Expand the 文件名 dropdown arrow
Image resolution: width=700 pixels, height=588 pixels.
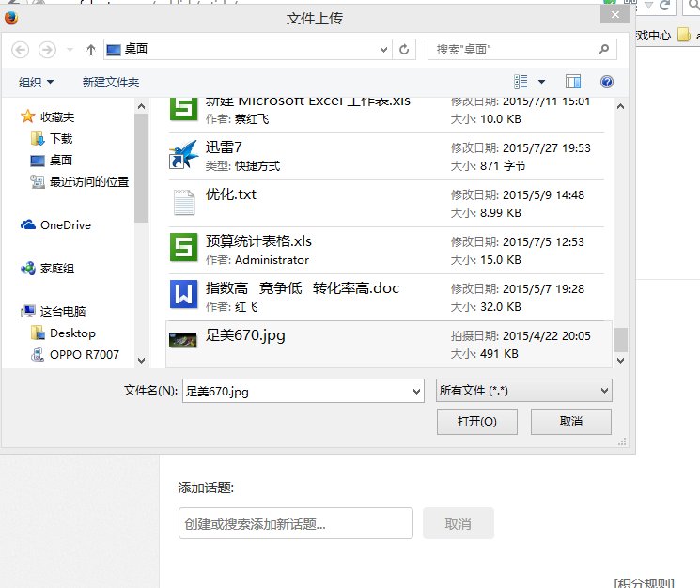pos(417,392)
